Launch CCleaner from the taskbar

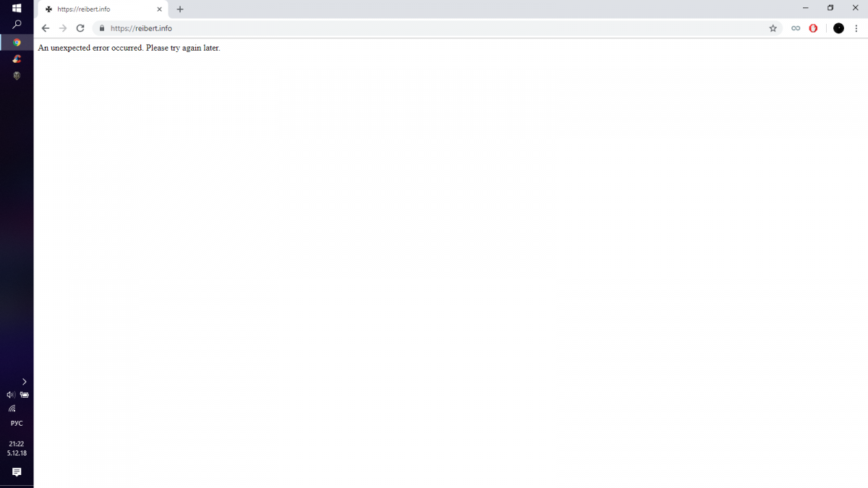click(17, 59)
